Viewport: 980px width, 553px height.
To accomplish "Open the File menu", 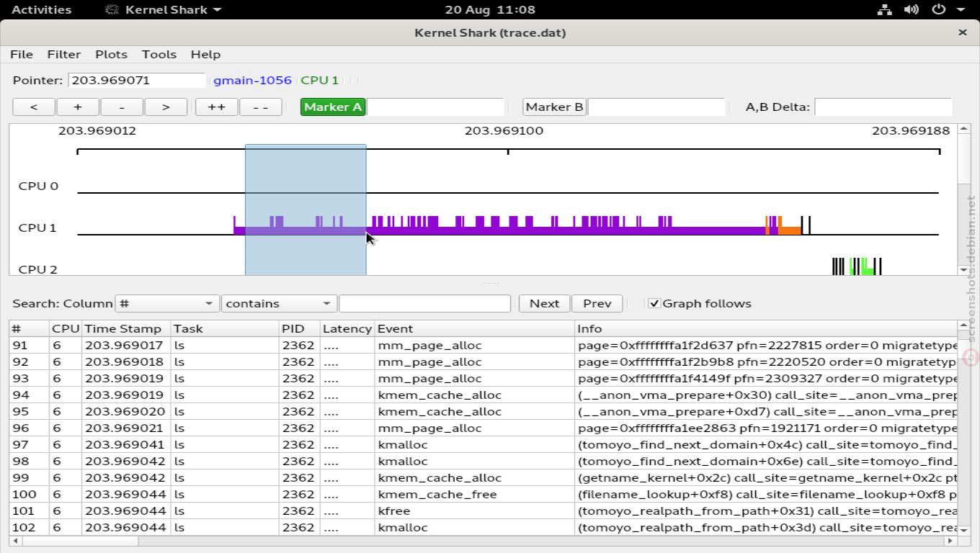I will point(22,54).
